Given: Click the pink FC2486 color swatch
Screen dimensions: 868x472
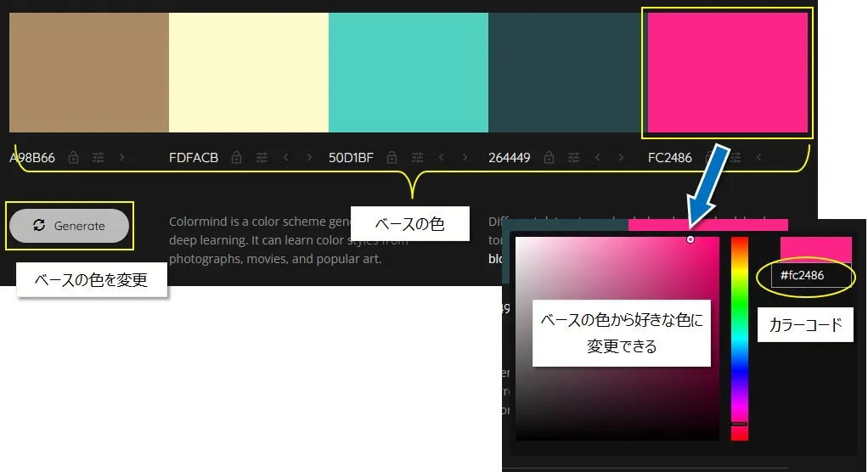Looking at the screenshot, I should click(x=727, y=73).
